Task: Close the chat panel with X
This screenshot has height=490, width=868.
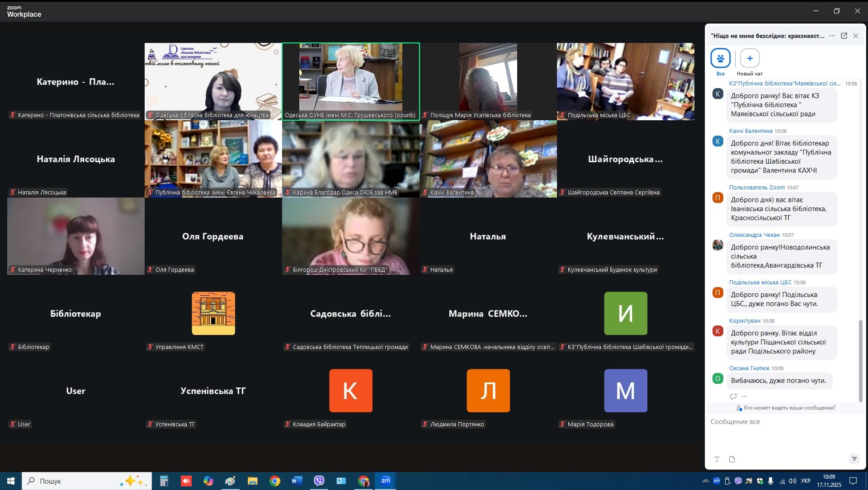Action: pyautogui.click(x=856, y=36)
